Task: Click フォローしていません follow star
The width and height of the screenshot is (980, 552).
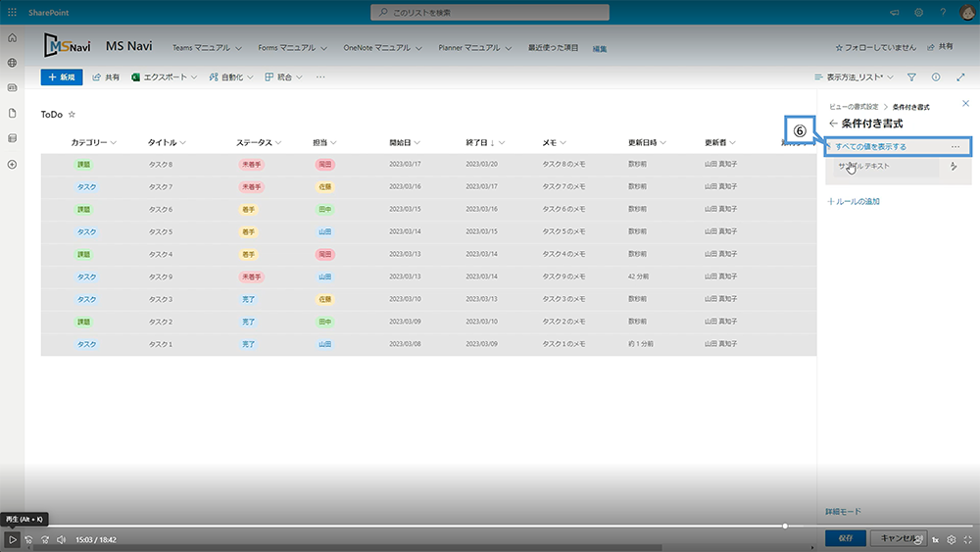Action: [875, 47]
